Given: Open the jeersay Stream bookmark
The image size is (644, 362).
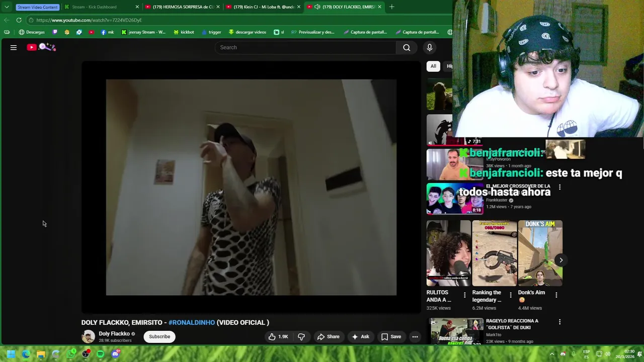Looking at the screenshot, I should 143,32.
